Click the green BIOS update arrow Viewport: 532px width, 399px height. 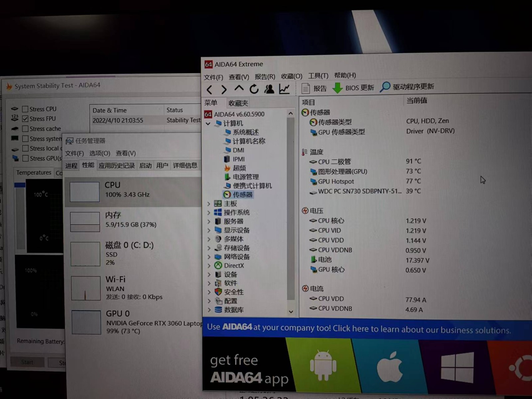pyautogui.click(x=337, y=88)
